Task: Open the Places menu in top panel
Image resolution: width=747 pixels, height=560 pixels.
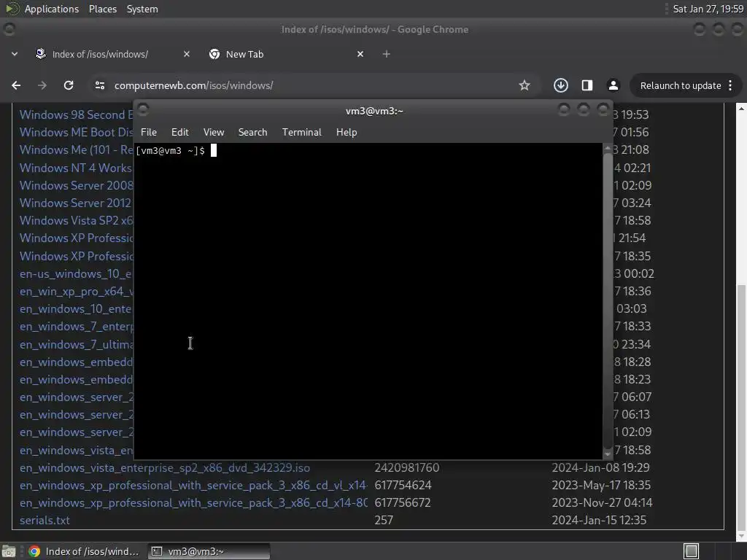Action: tap(103, 9)
